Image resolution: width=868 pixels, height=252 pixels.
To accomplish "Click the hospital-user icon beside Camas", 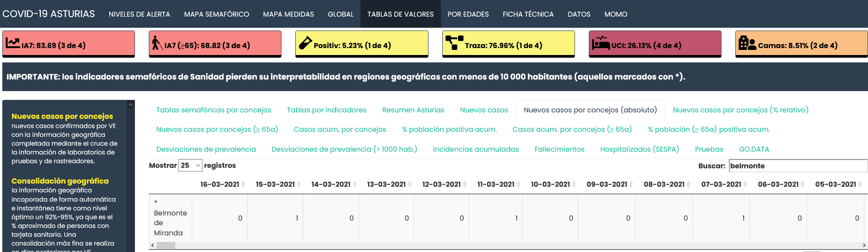I will coord(747,43).
